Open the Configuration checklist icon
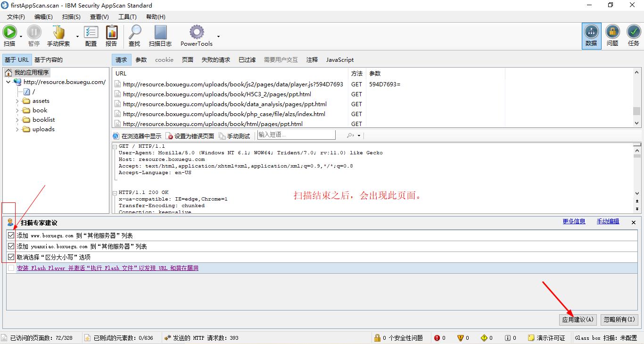This screenshot has width=644, height=344. point(91,32)
